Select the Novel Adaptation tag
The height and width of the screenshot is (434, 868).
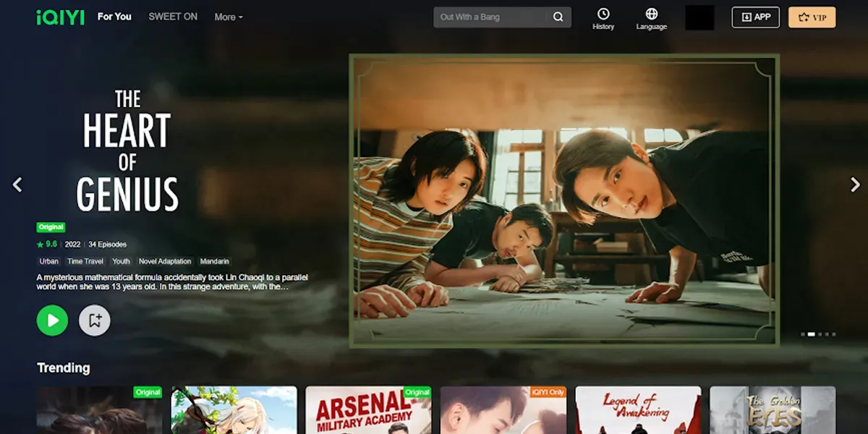165,261
